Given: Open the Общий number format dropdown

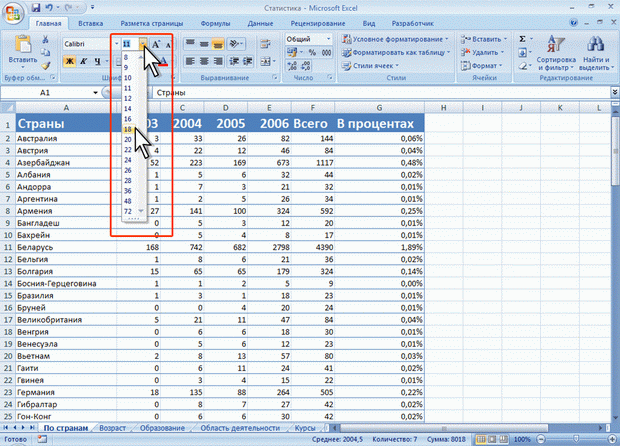Looking at the screenshot, I should point(328,39).
